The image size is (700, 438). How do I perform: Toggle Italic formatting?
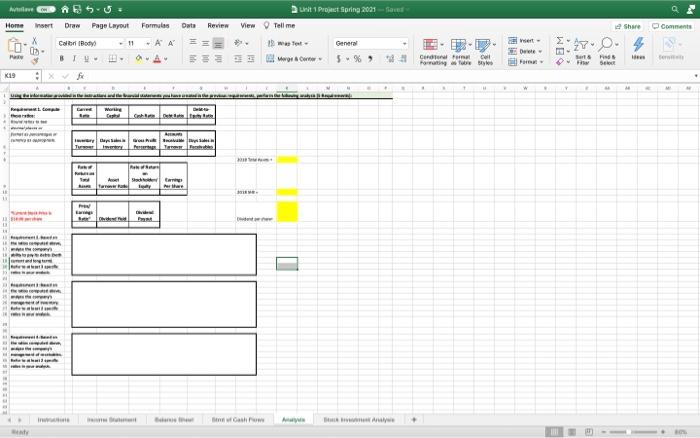pos(74,58)
